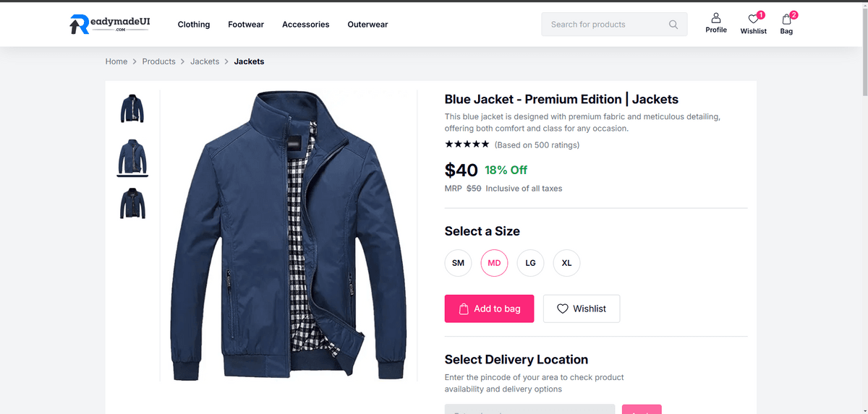Viewport: 868px width, 414px height.
Task: View the third dark jacket thumbnail
Action: pos(132,203)
